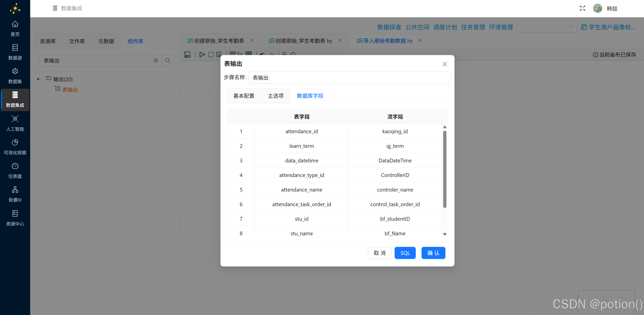
Task: Switch to 文件库 panel tab
Action: [77, 41]
